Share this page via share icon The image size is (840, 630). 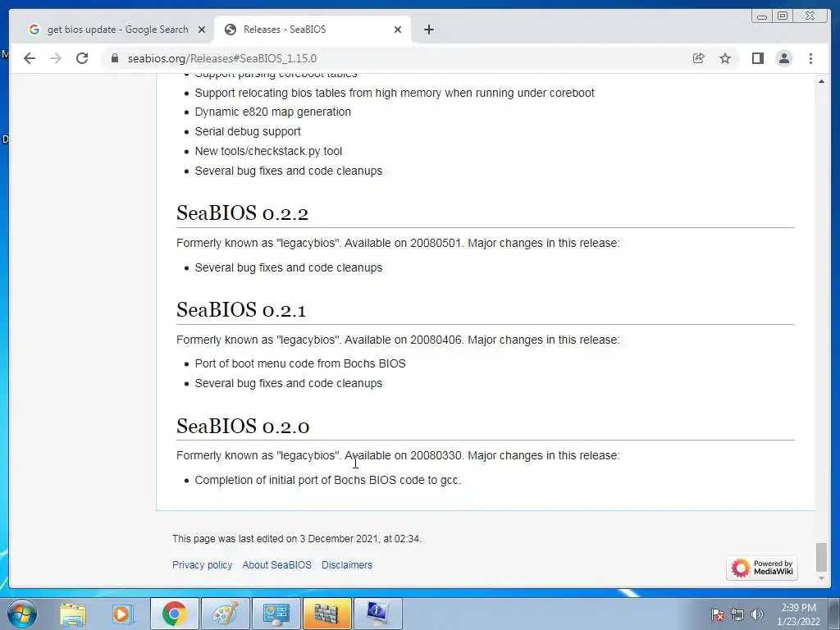point(699,58)
